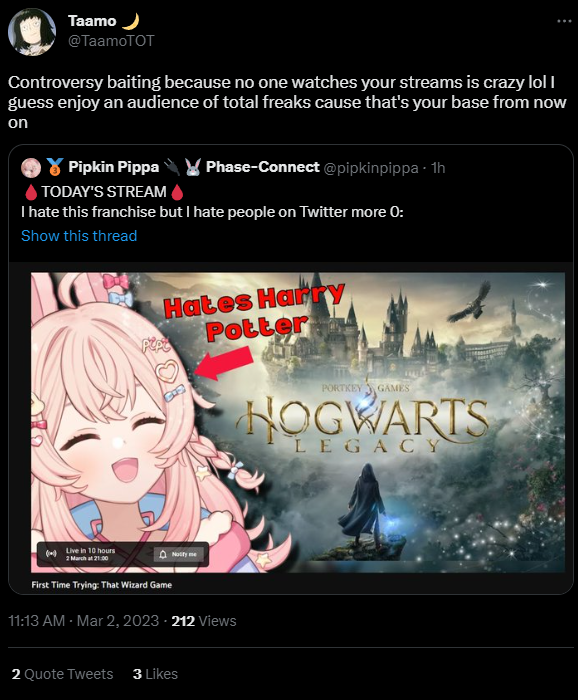The height and width of the screenshot is (700, 578).
Task: Click the bronze medal emoji icon
Action: (55, 167)
